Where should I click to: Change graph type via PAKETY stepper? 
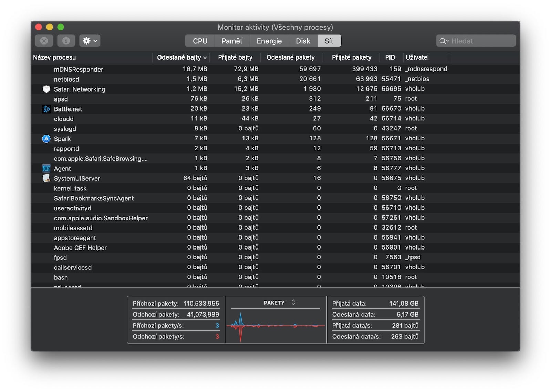pyautogui.click(x=293, y=302)
